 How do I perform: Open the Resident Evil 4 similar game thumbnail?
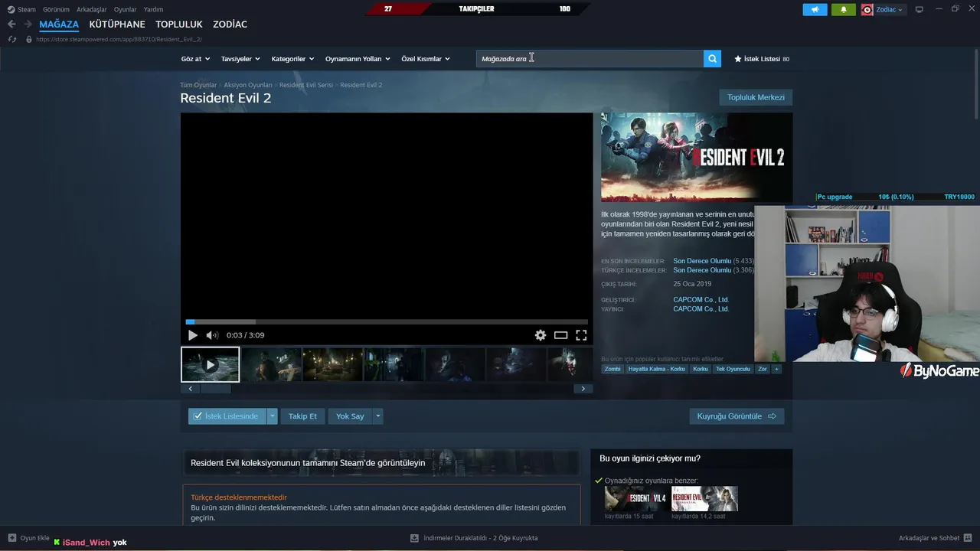(635, 499)
